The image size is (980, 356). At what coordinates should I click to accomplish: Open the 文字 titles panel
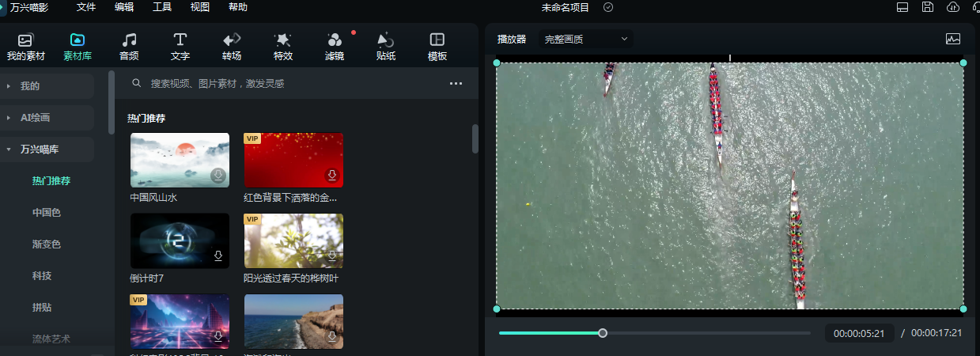pyautogui.click(x=180, y=47)
